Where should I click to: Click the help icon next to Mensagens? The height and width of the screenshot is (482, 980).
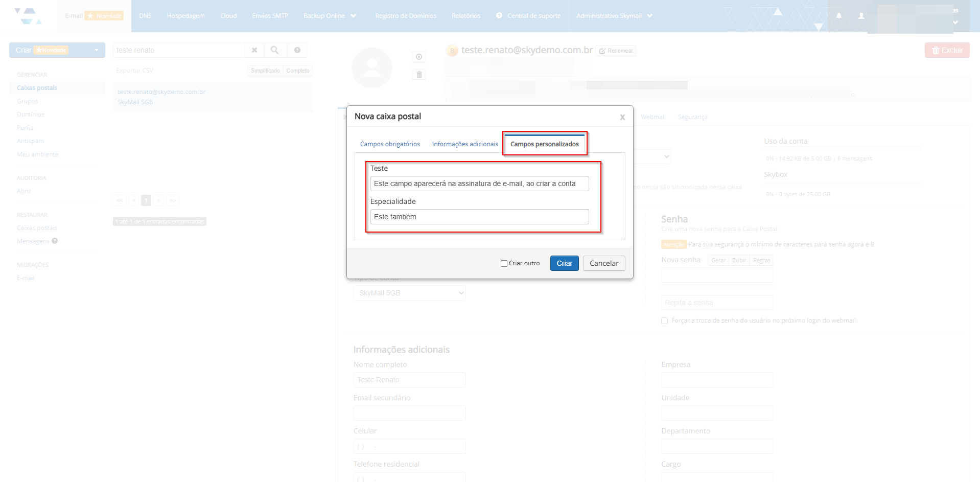(x=55, y=241)
